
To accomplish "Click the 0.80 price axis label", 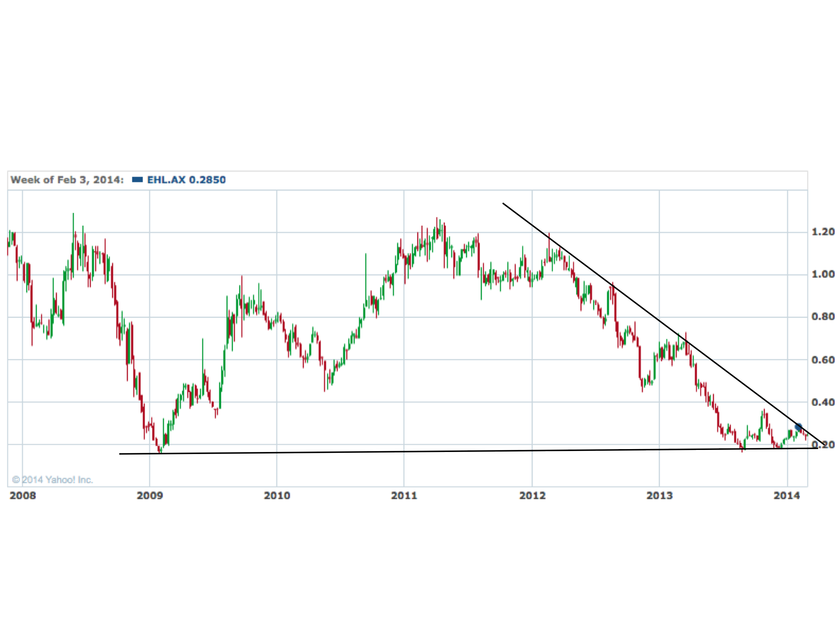I will pyautogui.click(x=823, y=317).
